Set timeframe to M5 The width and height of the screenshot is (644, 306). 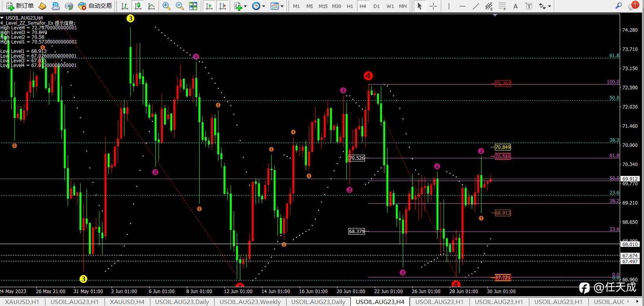pos(310,6)
